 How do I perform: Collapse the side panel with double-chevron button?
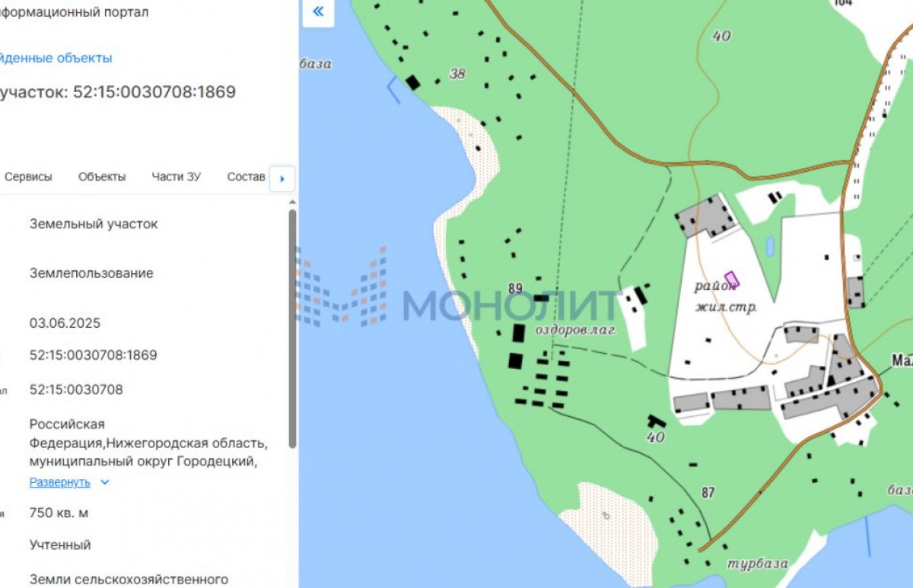(x=318, y=11)
